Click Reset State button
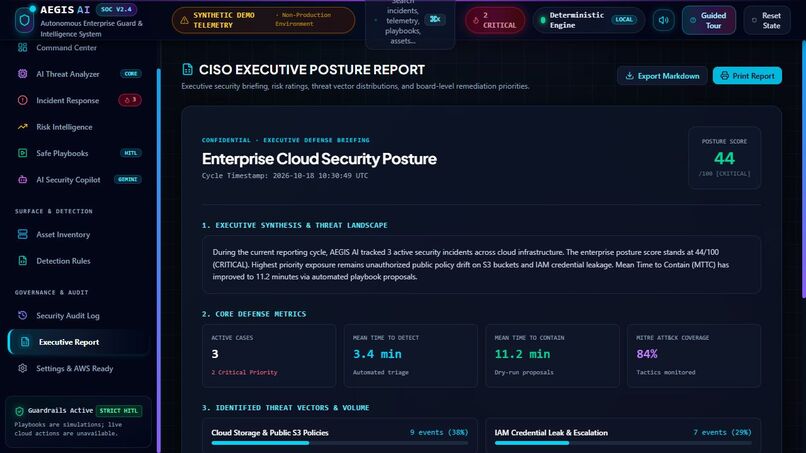The width and height of the screenshot is (806, 453). click(x=766, y=21)
